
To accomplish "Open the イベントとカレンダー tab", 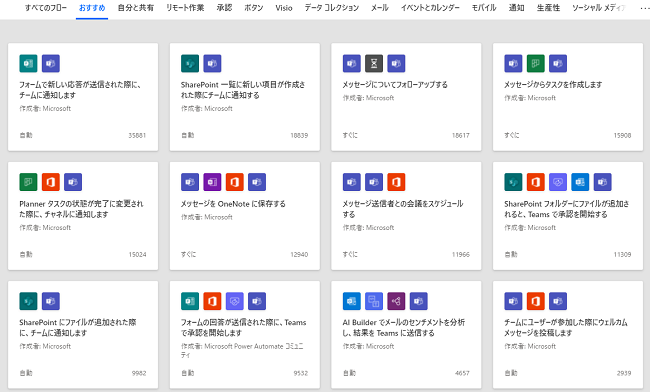I will click(430, 8).
